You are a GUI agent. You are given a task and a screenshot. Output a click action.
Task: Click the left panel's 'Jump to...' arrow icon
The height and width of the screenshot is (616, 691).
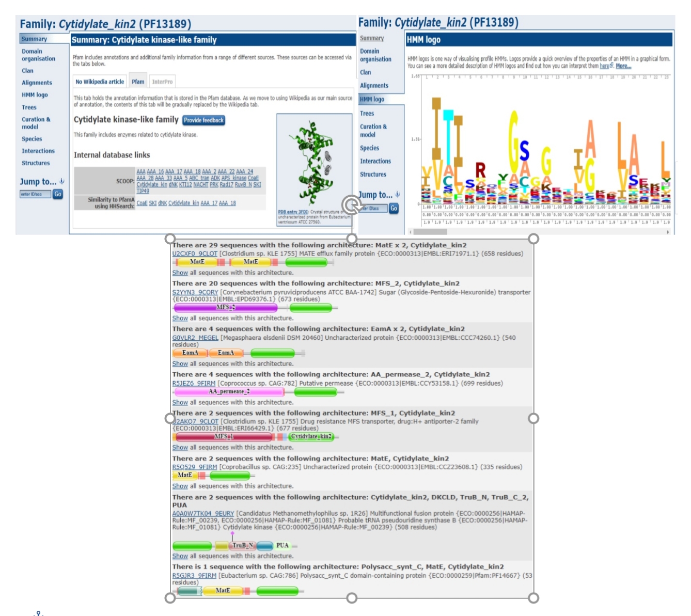[62, 182]
